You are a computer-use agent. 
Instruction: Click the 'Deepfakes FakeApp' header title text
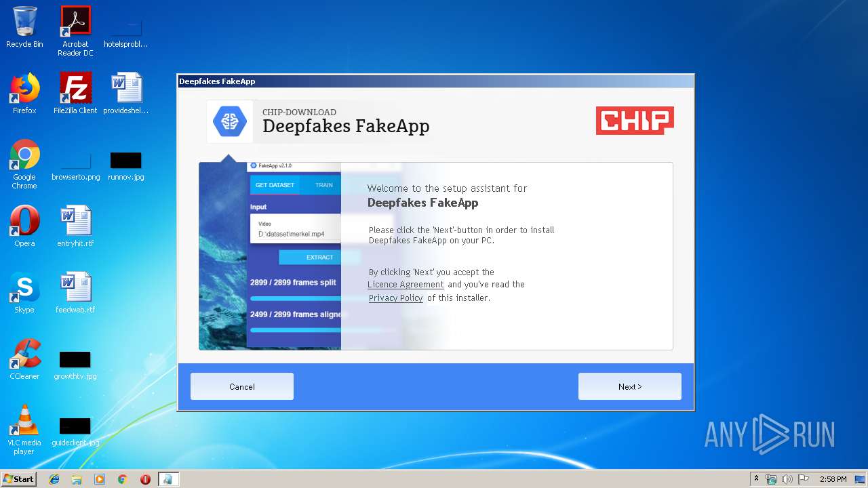346,127
